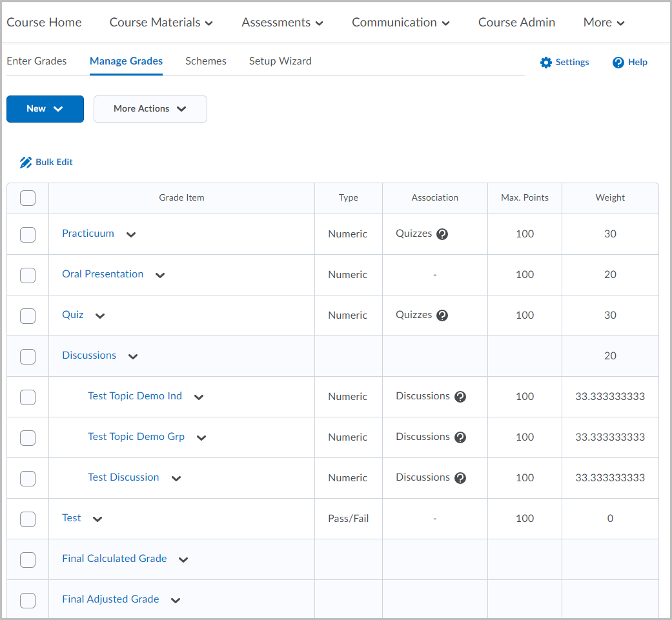The height and width of the screenshot is (620, 672).
Task: Click help icon in Test Topic Demo Grp row
Action: (x=460, y=437)
